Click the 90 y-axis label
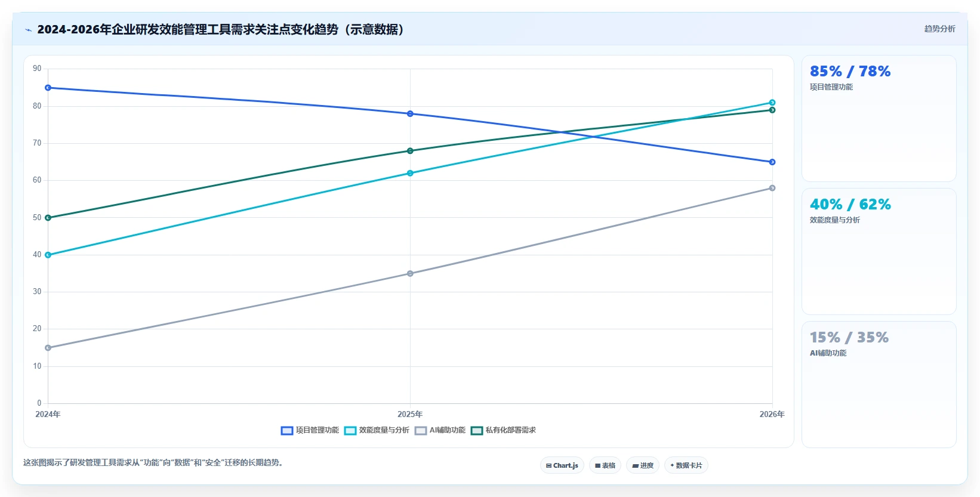 37,69
